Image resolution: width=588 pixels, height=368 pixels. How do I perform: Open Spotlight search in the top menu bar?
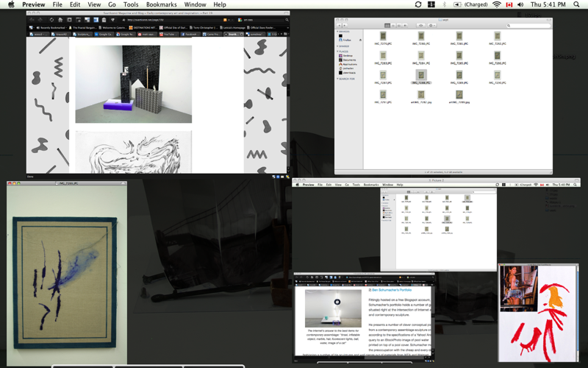577,4
